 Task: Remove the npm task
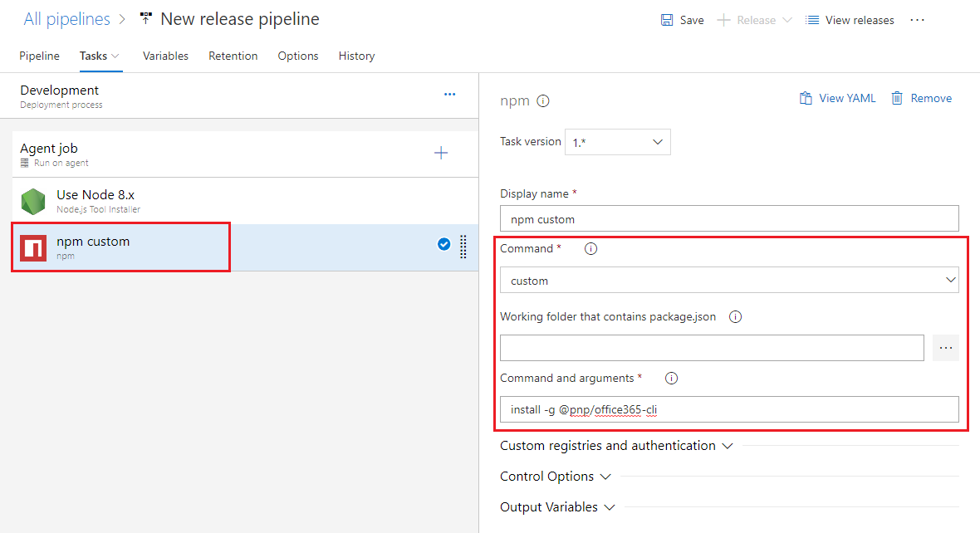click(x=921, y=98)
